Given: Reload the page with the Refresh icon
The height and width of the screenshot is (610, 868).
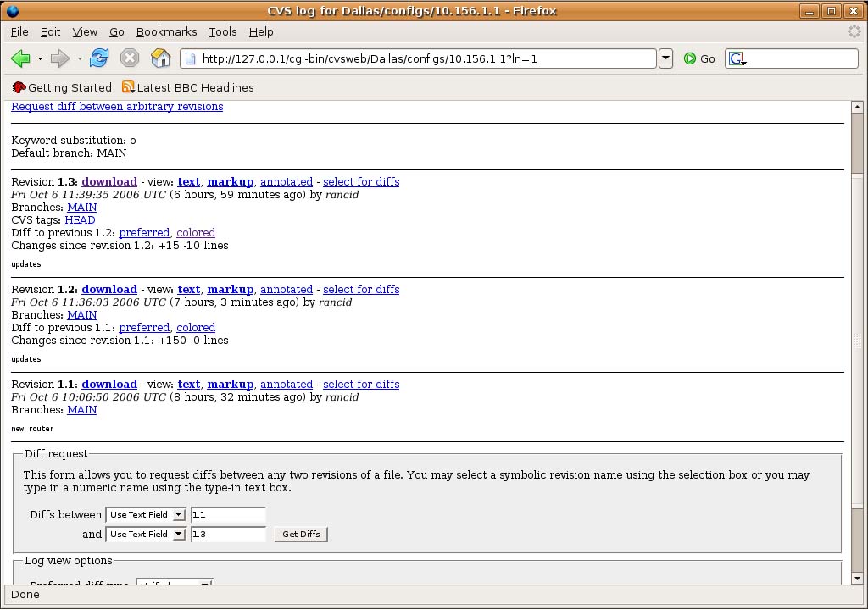Looking at the screenshot, I should point(99,58).
